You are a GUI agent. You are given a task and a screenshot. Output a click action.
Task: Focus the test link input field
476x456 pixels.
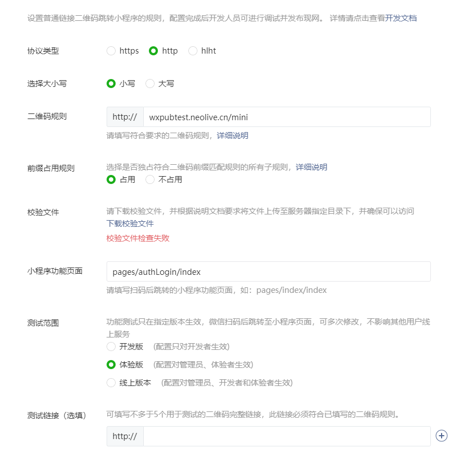click(x=287, y=436)
